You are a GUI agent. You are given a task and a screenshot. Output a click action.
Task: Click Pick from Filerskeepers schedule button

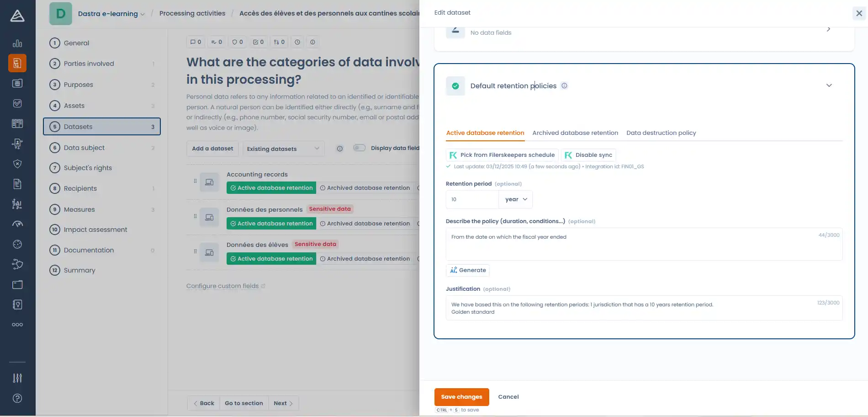[502, 155]
